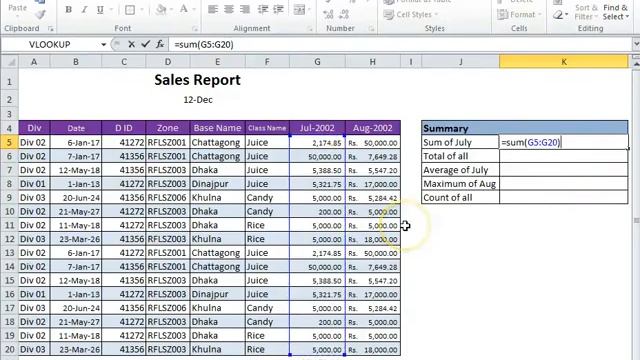This screenshot has height=360, width=640.
Task: Cancel formula entry with X icon
Action: [x=131, y=44]
